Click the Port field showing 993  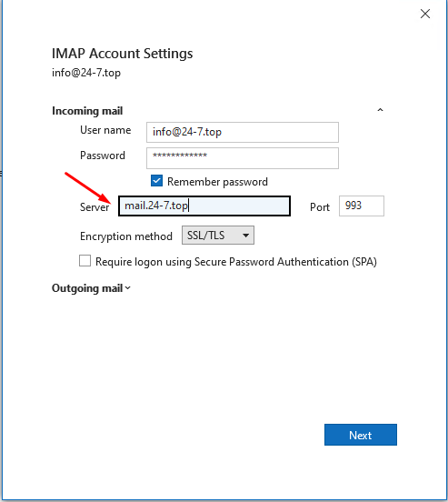(x=362, y=206)
